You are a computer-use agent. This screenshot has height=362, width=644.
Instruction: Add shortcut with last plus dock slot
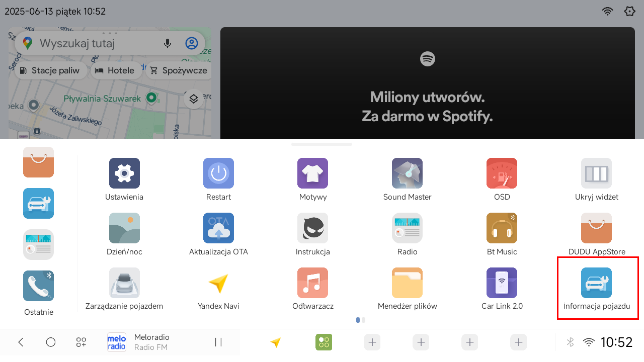(518, 342)
